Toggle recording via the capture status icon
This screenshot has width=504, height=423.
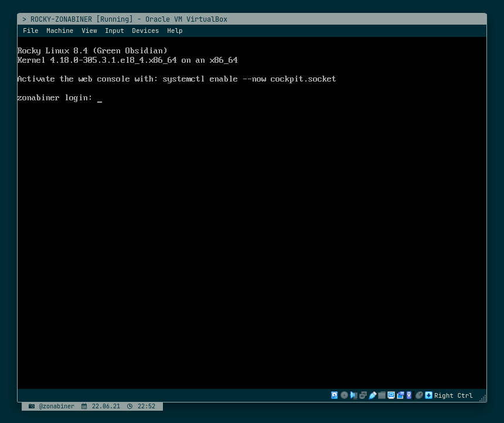point(400,395)
